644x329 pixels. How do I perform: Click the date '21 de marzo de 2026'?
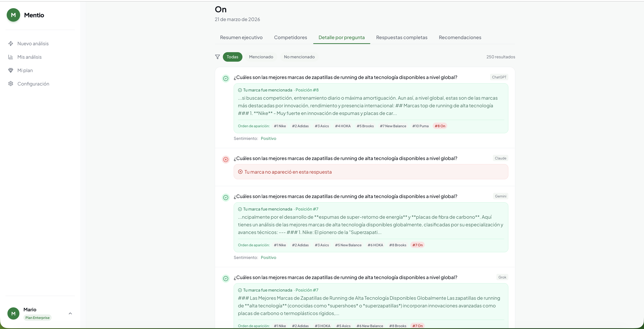(237, 20)
